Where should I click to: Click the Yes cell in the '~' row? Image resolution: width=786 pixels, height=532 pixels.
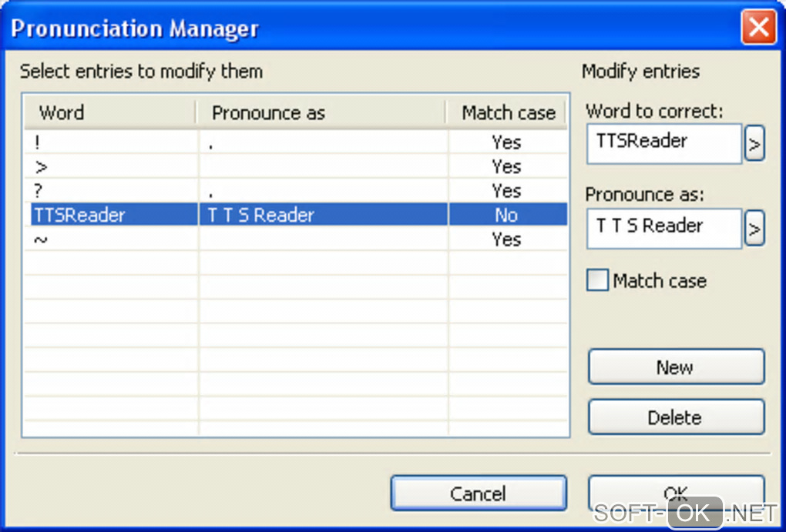coord(506,239)
